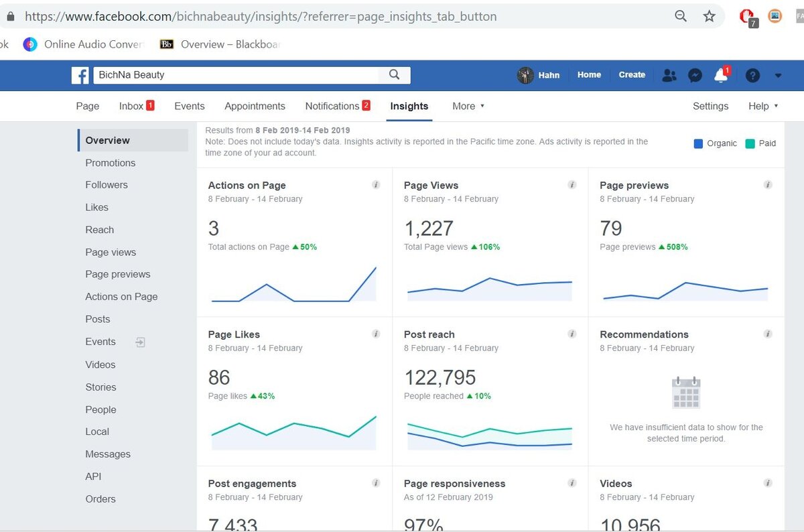Go to Home in Facebook header
The height and width of the screenshot is (532, 804).
click(x=589, y=75)
